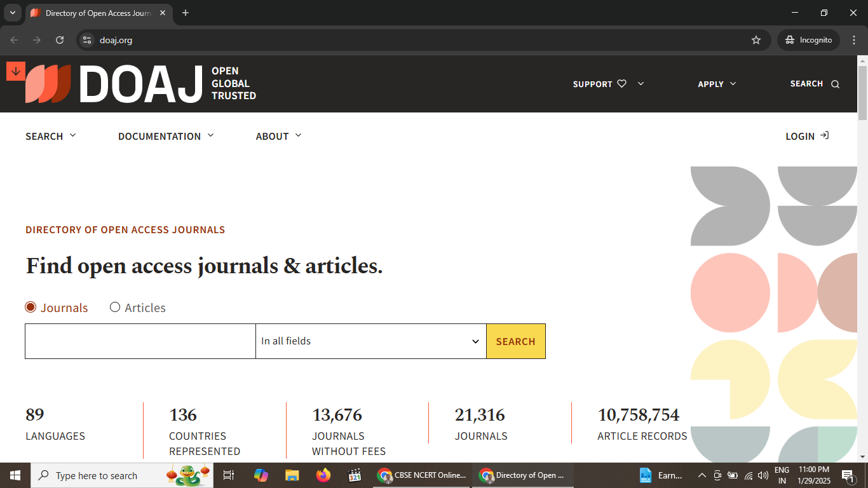The width and height of the screenshot is (868, 488).
Task: Click the magnifier icon beside header SEARCH
Action: (835, 84)
